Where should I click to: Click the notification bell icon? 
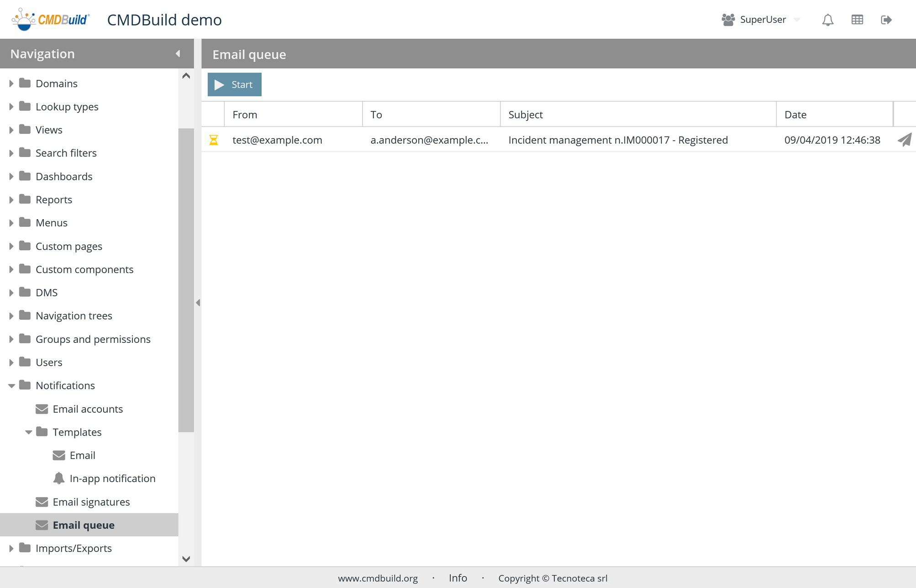coord(827,20)
